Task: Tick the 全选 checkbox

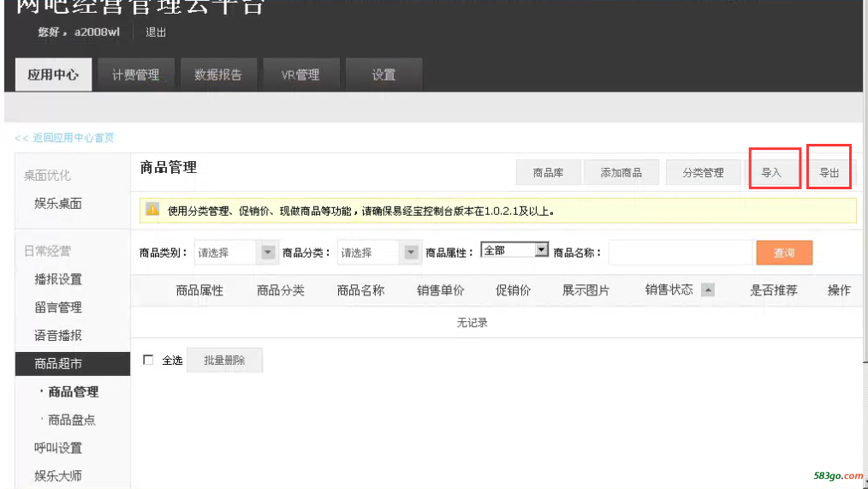Action: [148, 360]
